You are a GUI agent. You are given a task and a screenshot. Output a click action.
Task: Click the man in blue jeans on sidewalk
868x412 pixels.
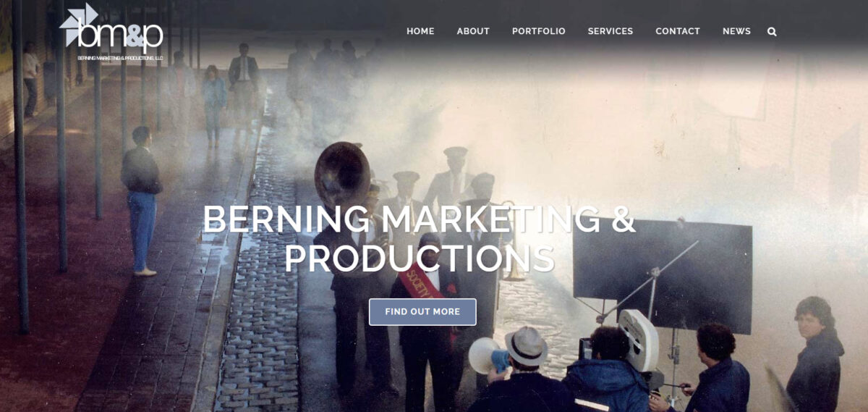coord(141,201)
